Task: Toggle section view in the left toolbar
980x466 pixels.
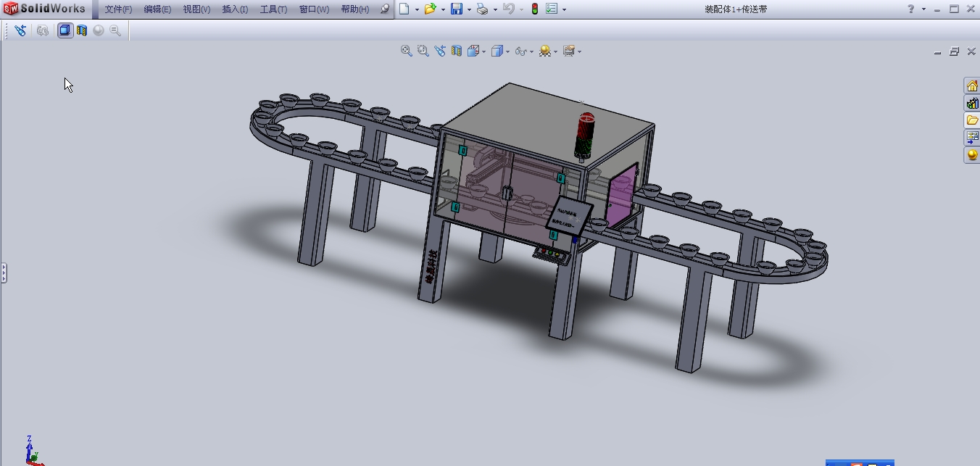Action: [82, 30]
